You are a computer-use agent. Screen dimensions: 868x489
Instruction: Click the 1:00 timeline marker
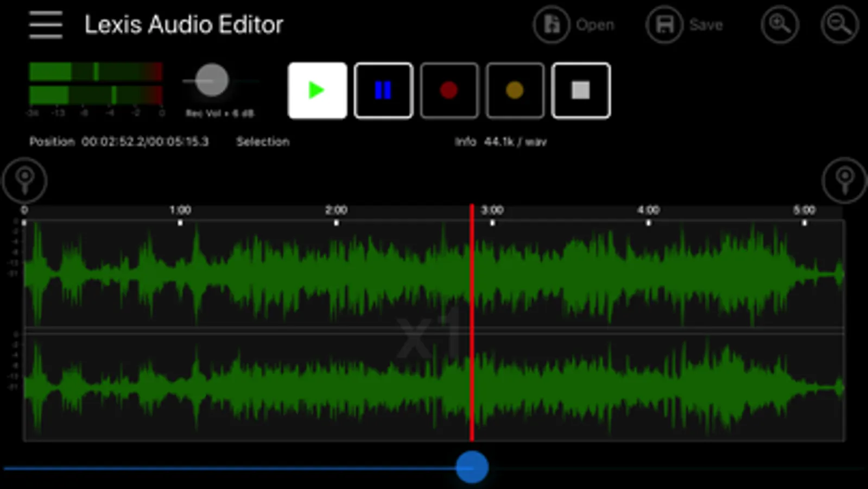[x=180, y=210]
